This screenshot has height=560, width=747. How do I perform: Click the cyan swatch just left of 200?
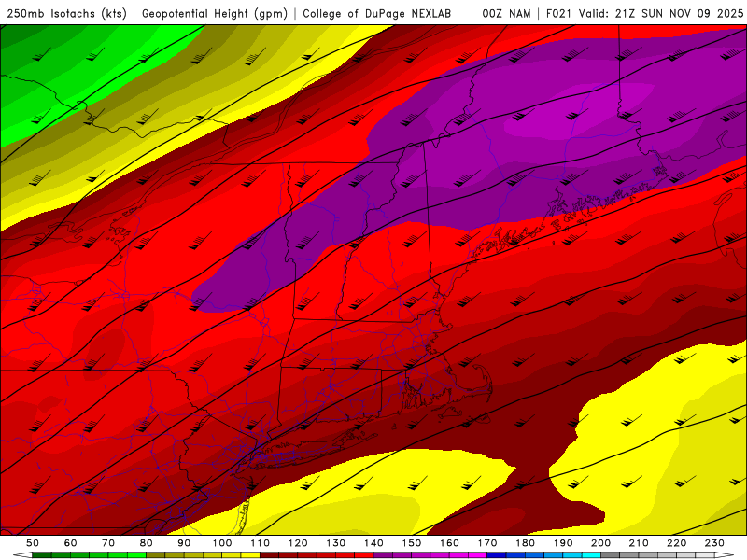pyautogui.click(x=591, y=555)
